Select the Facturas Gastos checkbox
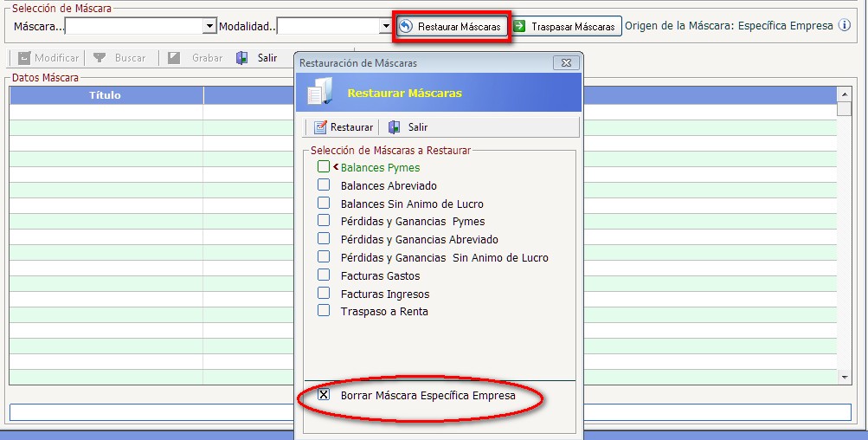Image resolution: width=868 pixels, height=440 pixels. click(324, 275)
